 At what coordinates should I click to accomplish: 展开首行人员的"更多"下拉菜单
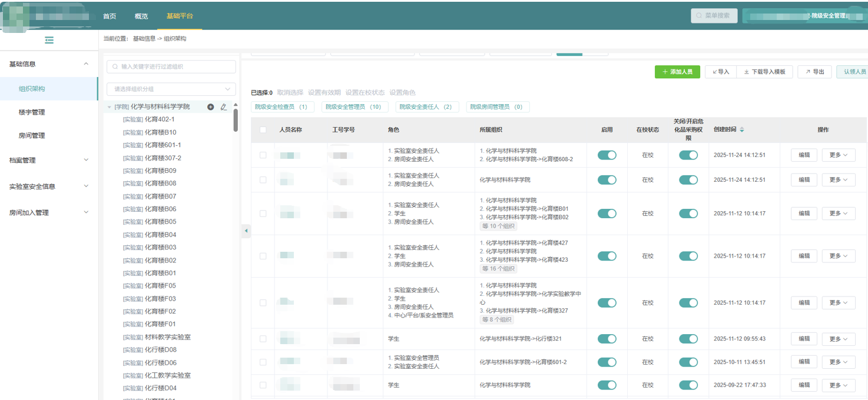pos(839,155)
